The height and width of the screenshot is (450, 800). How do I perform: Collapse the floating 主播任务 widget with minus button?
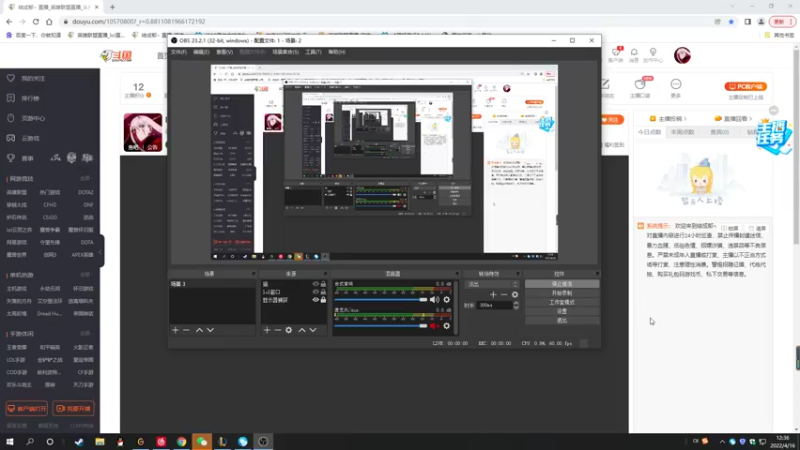773,111
